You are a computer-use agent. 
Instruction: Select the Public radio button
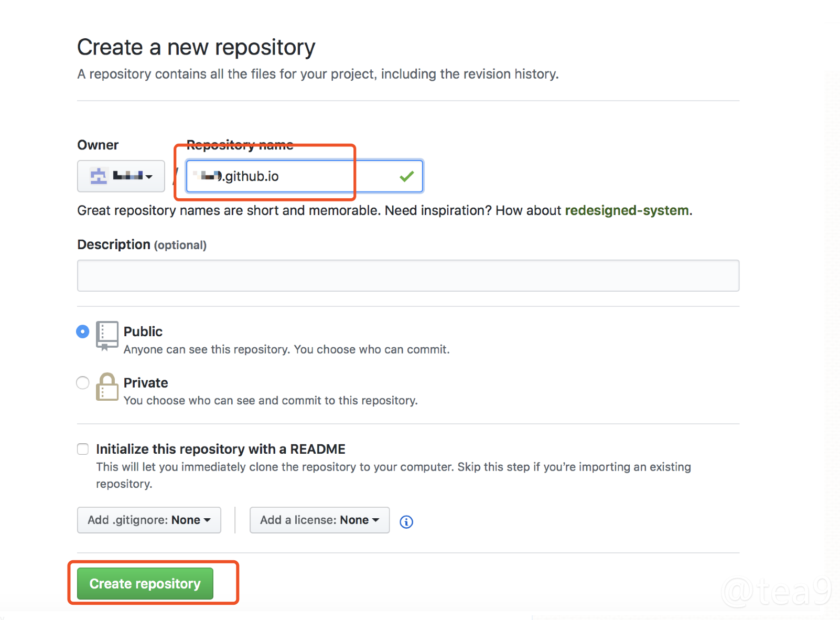point(83,332)
